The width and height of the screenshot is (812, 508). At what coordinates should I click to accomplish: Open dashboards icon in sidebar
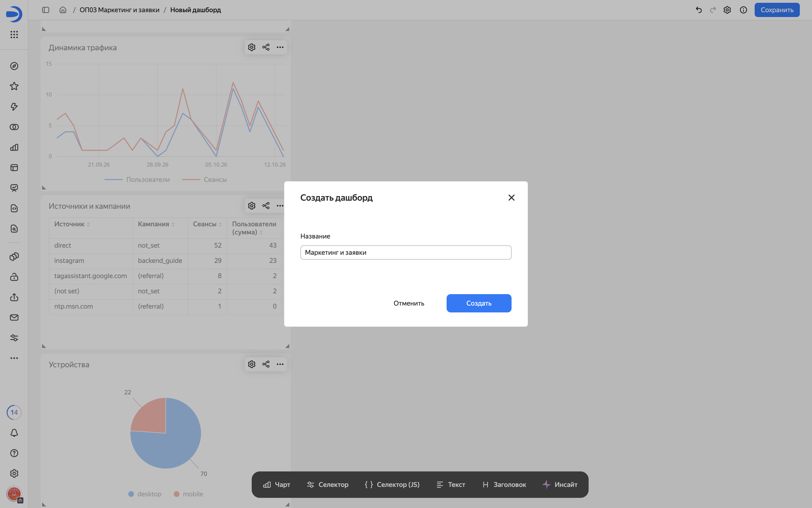[x=14, y=168]
